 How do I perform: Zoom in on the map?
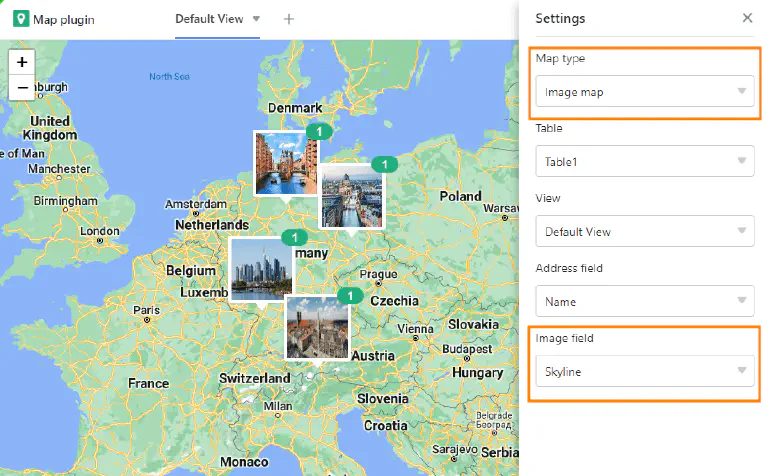[x=22, y=61]
